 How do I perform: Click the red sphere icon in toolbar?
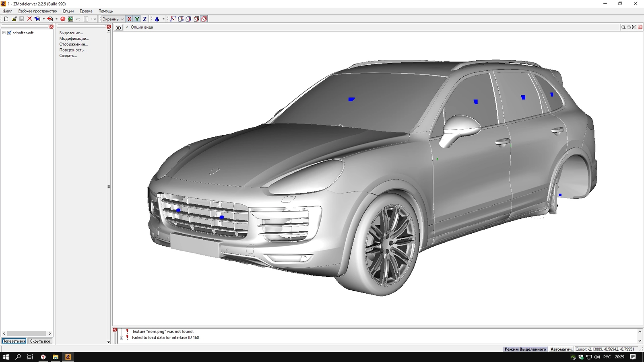click(63, 19)
